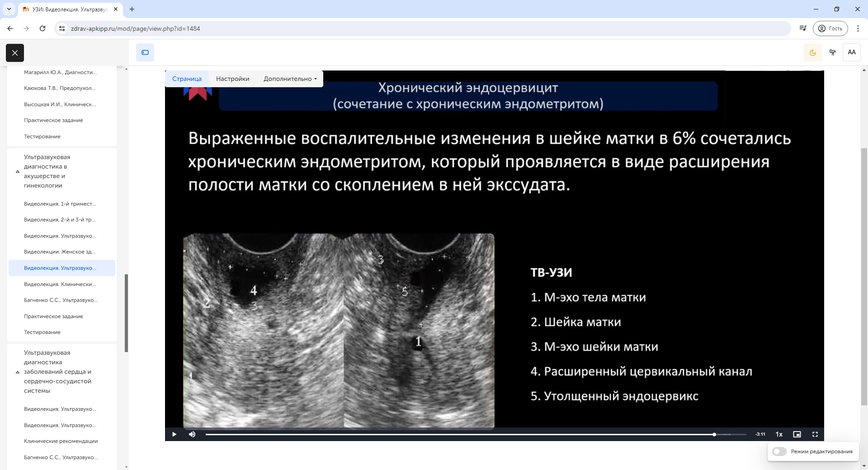Open Видеолекция. 1-й триместр item
This screenshot has height=470, width=868.
click(60, 204)
